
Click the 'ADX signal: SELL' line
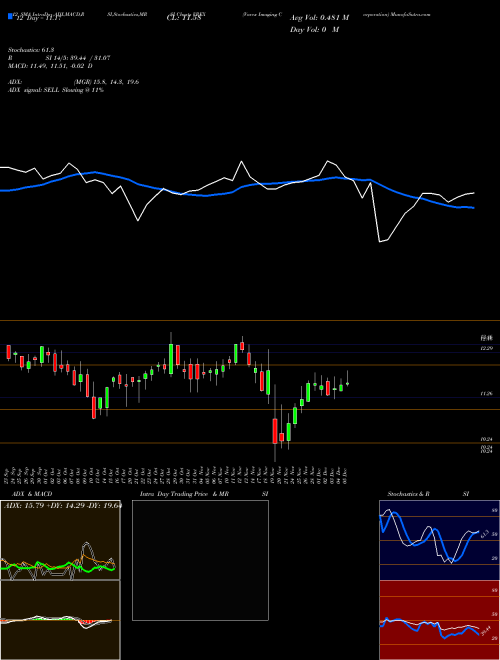(x=56, y=90)
